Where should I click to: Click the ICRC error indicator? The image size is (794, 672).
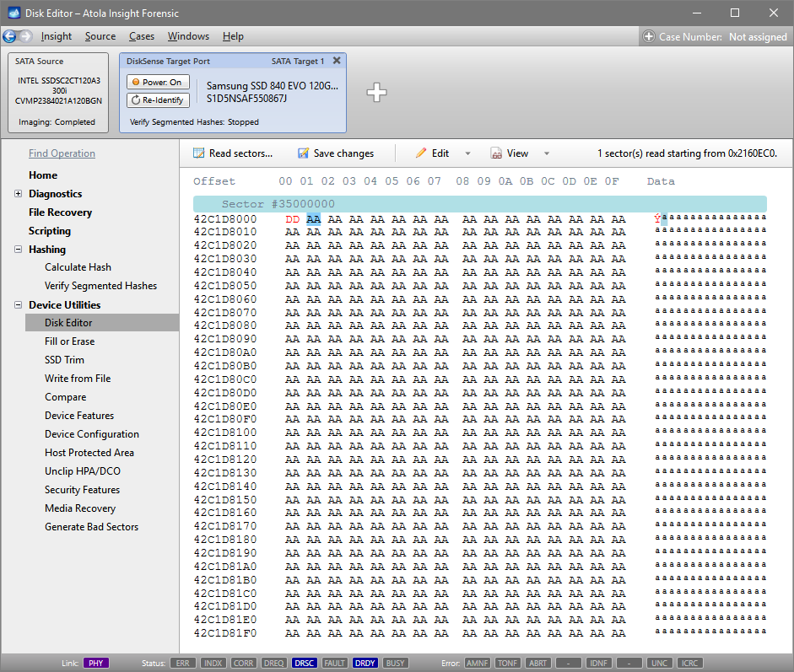[689, 663]
